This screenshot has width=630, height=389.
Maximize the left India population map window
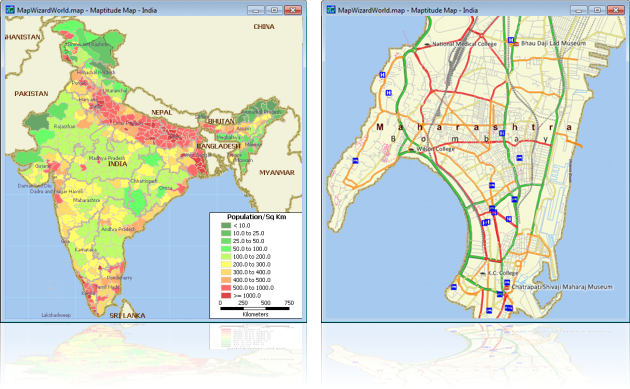coord(274,10)
